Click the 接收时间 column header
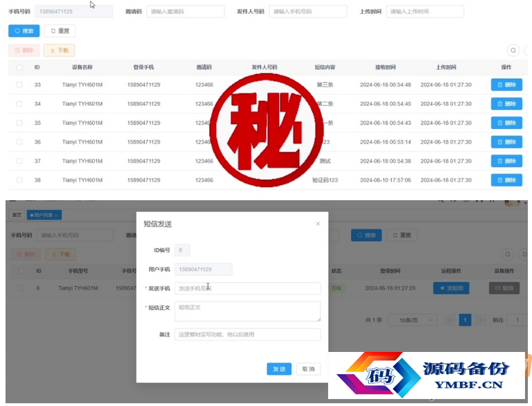 386,67
